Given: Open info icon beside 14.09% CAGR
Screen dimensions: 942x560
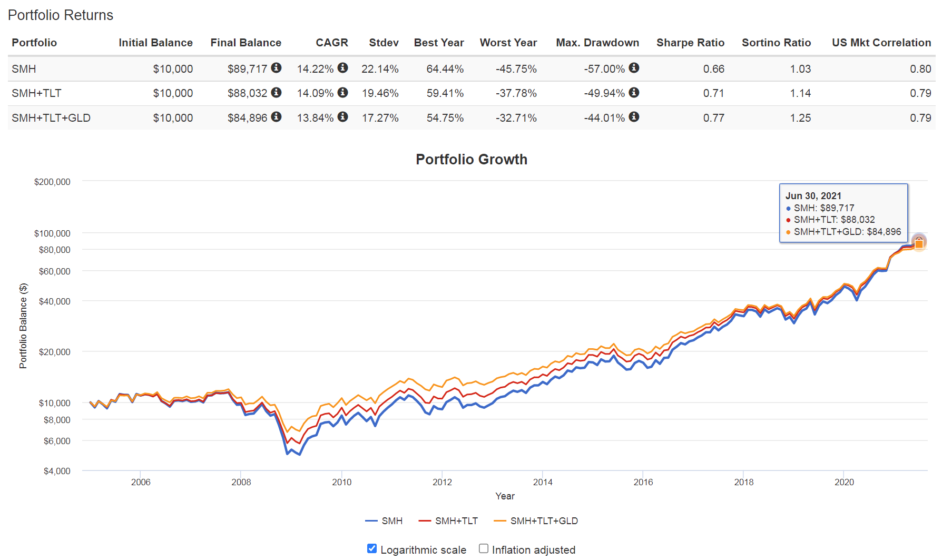Looking at the screenshot, I should click(343, 93).
